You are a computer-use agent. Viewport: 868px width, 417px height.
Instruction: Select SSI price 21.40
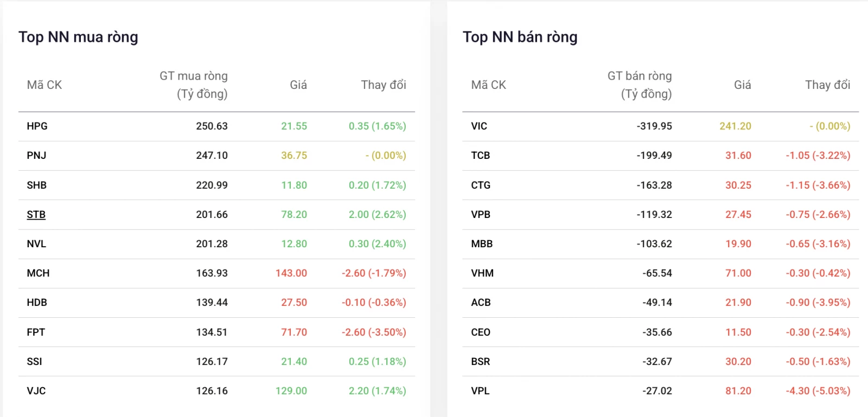tap(294, 362)
